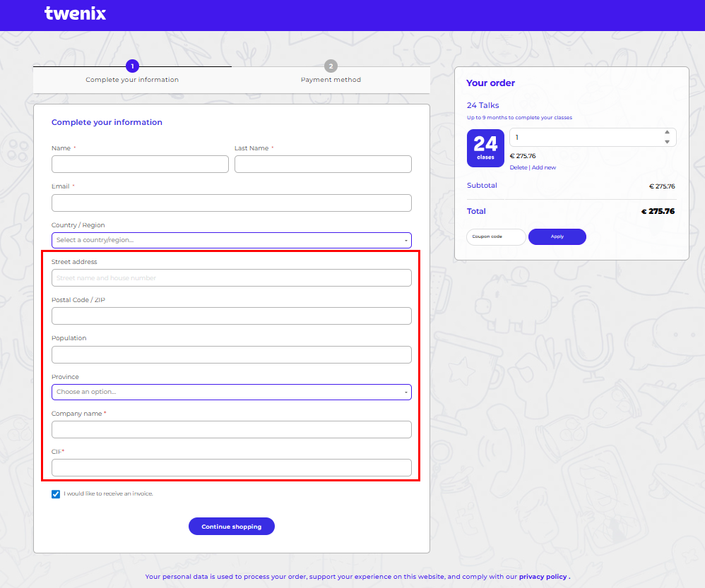Click the Delete link in order
The image size is (705, 588).
point(518,167)
